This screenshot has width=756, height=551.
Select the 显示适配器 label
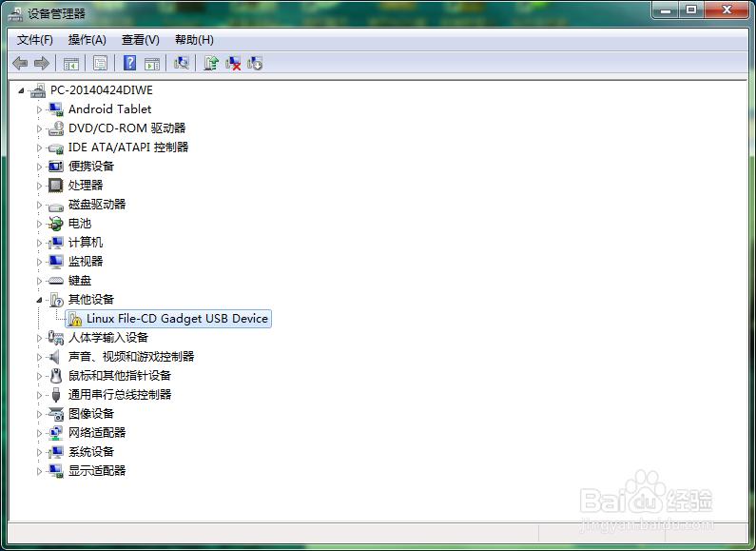pos(97,471)
